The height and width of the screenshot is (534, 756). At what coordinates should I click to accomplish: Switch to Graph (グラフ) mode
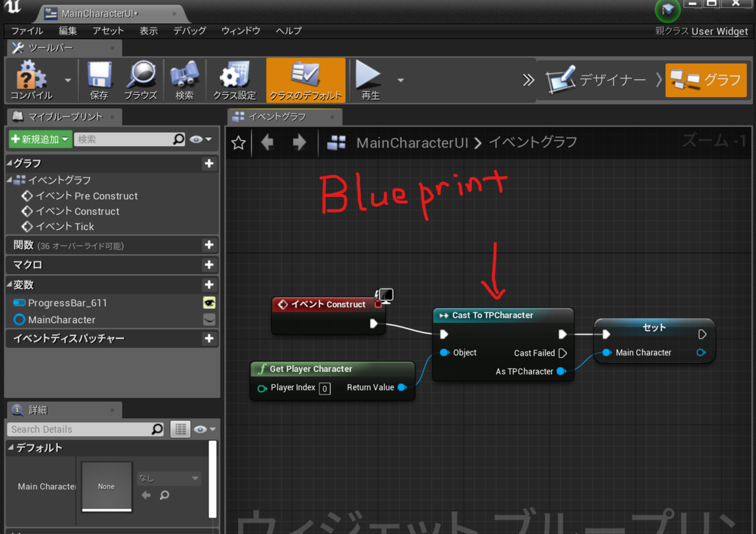tap(706, 80)
